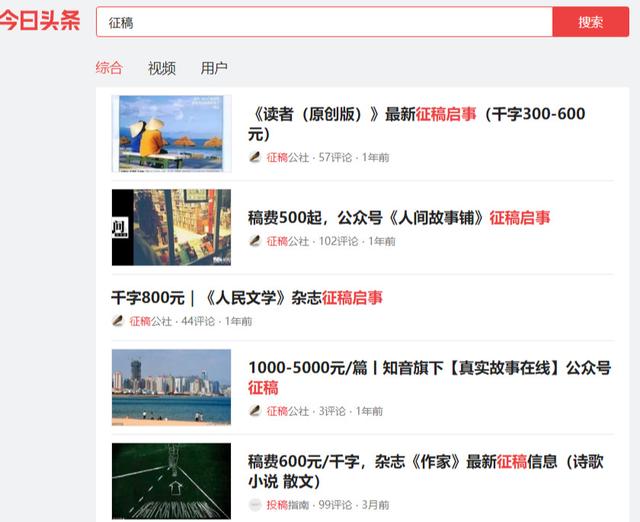640x522 pixels.
Task: Open 稿费500起 人间故事铺 征稿启事 headline
Action: pos(399,218)
